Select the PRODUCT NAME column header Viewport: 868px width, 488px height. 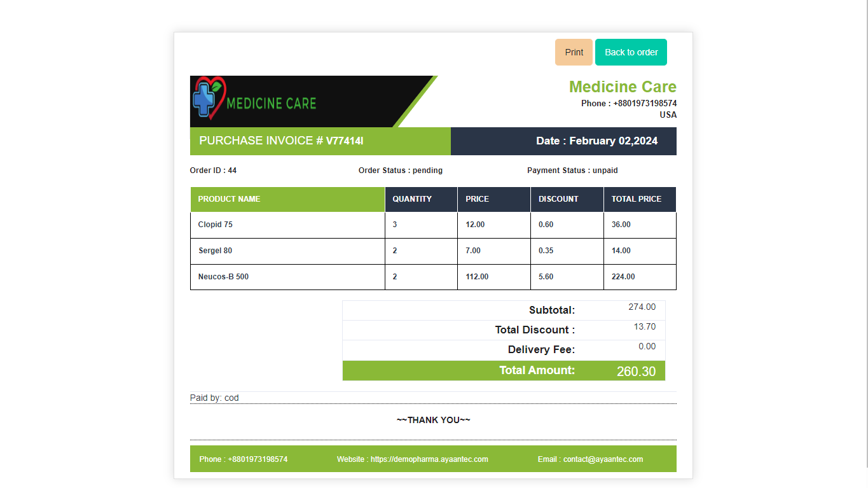click(229, 199)
